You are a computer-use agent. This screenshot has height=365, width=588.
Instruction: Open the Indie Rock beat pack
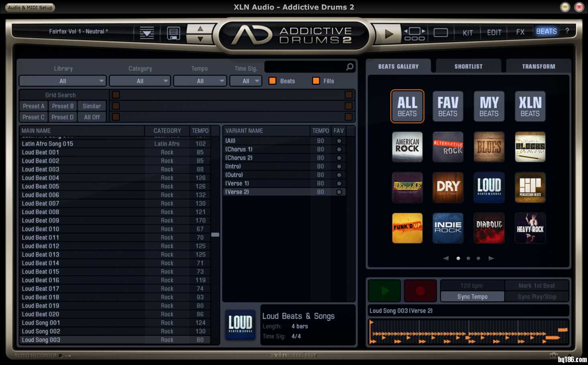[x=448, y=228]
